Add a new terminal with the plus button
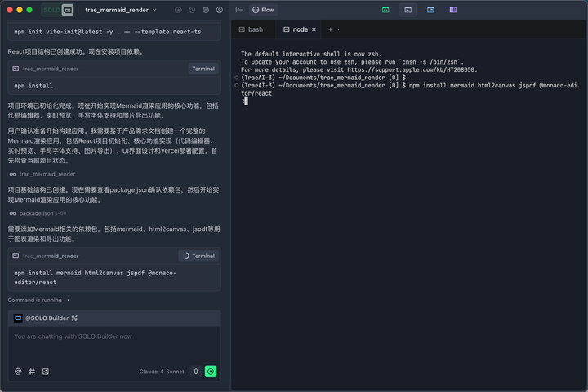This screenshot has width=588, height=392. (x=331, y=29)
